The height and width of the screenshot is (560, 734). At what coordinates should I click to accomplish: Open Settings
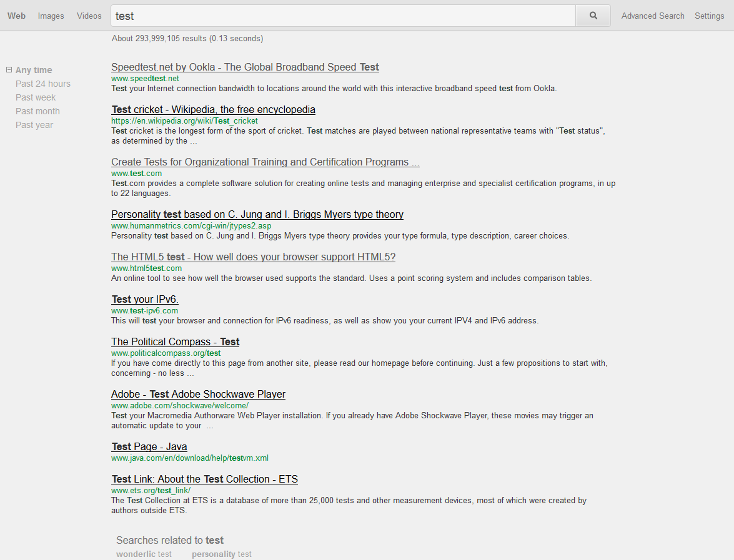click(709, 16)
